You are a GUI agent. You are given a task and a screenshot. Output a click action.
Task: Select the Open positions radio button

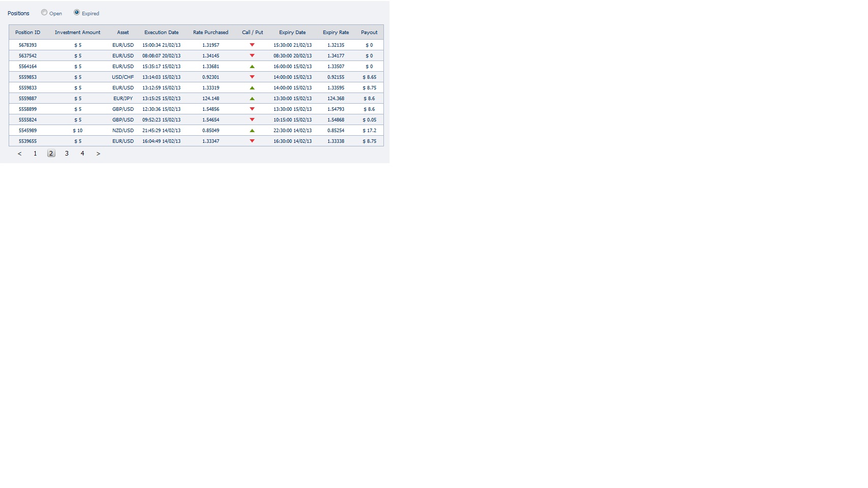pos(44,13)
